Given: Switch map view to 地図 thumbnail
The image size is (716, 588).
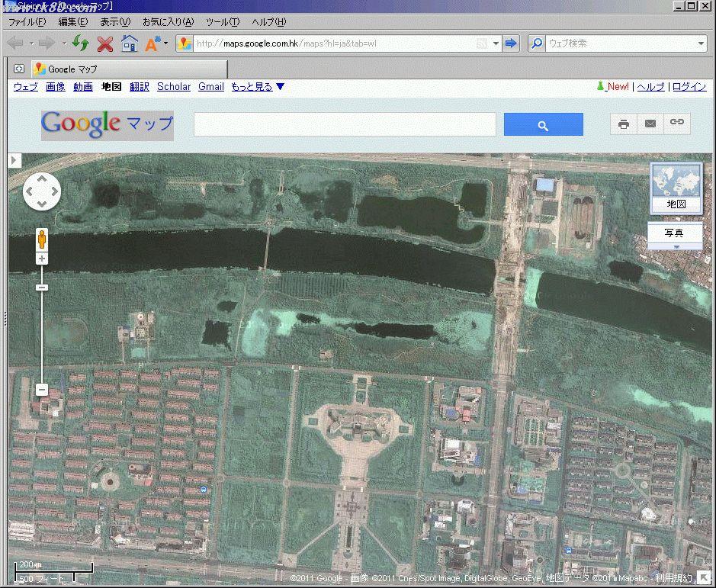Looking at the screenshot, I should pyautogui.click(x=676, y=188).
